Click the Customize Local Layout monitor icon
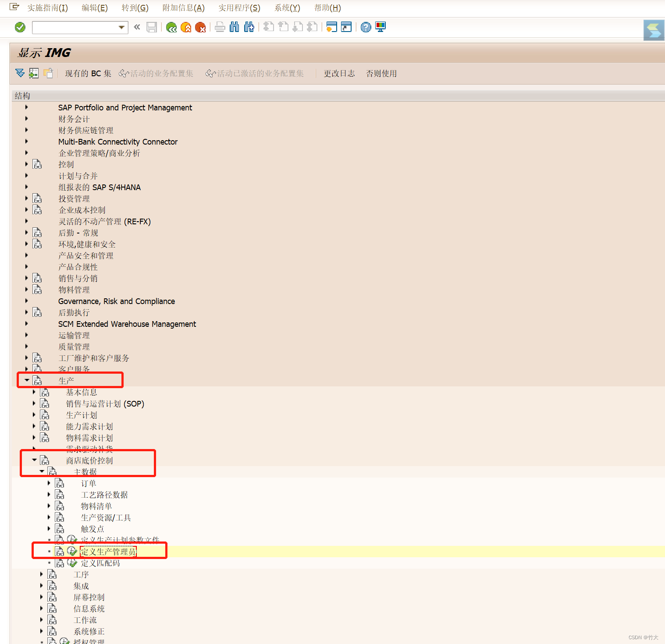 (x=381, y=27)
